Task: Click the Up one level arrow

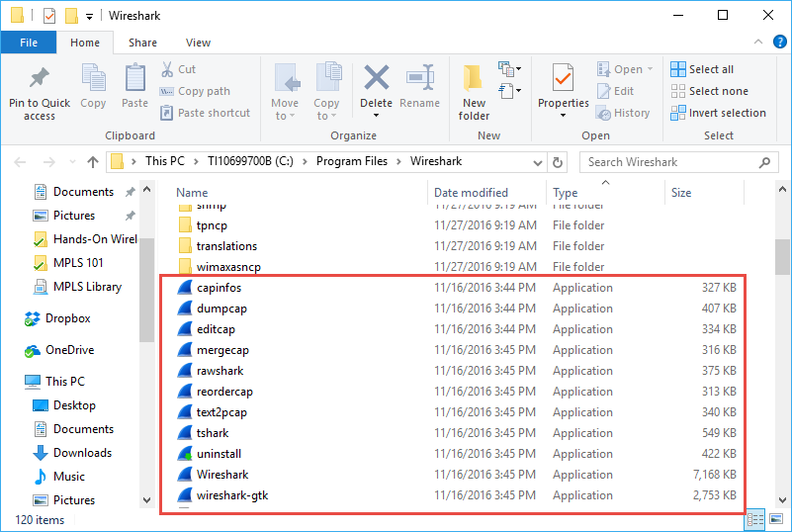Action: coord(92,161)
